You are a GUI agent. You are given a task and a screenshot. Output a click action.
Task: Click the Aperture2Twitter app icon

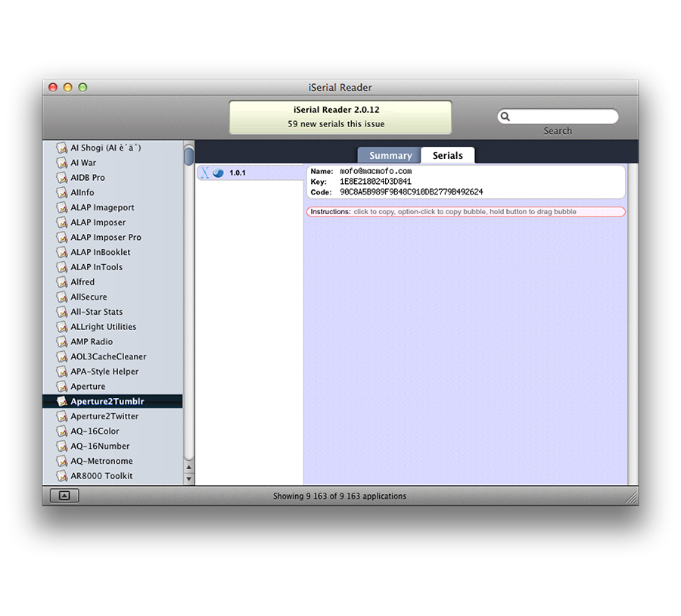(62, 416)
